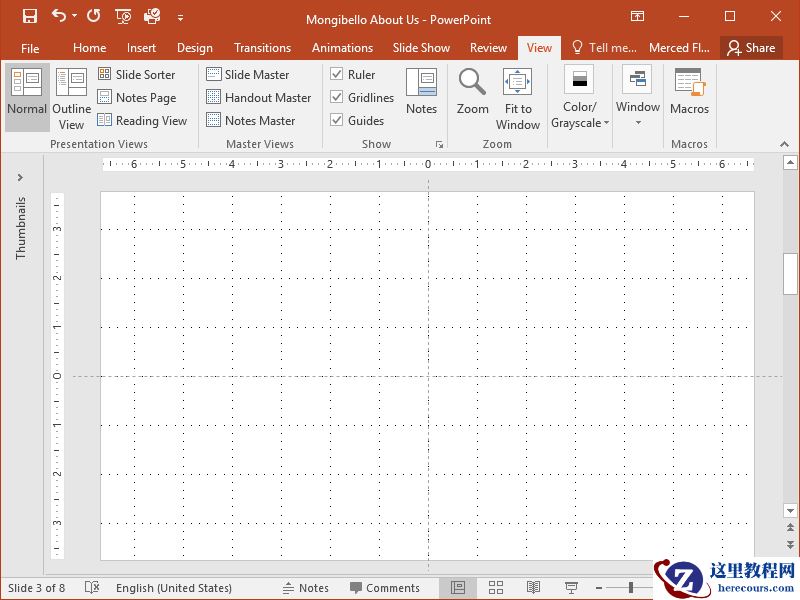Click the Share button
Image resolution: width=800 pixels, height=600 pixels.
coord(751,48)
